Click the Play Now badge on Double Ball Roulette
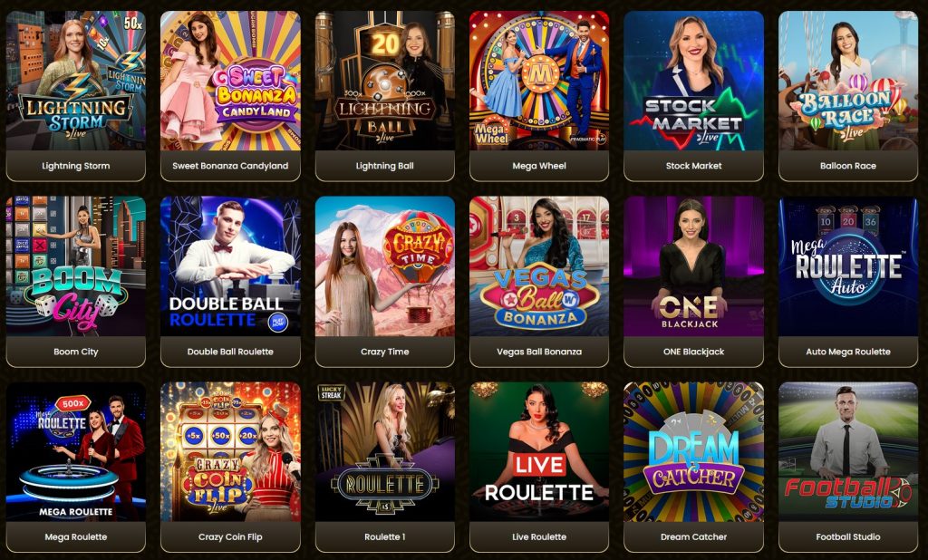928x560 pixels. (x=277, y=322)
